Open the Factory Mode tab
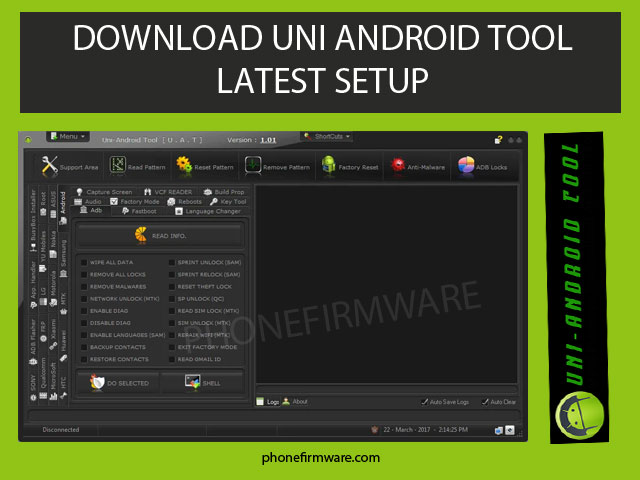640x480 pixels. pos(135,202)
